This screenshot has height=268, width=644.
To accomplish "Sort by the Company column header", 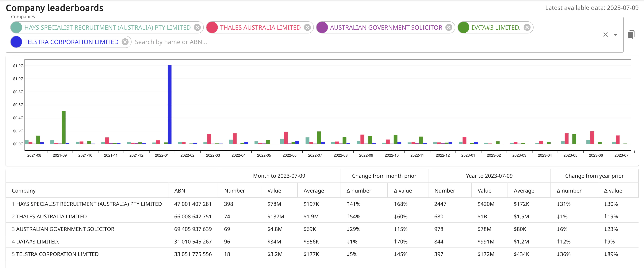I will (x=24, y=191).
